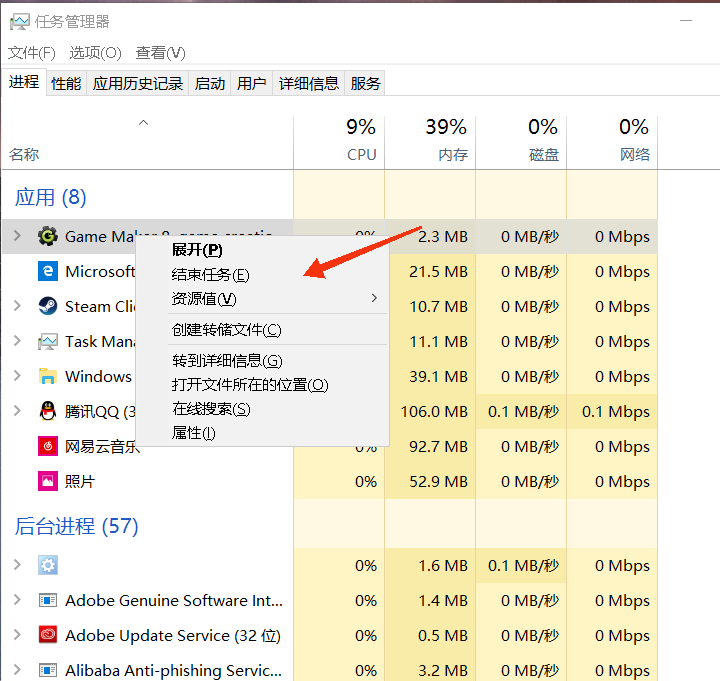Expand Adobe Update Service process
This screenshot has height=681, width=720.
click(x=17, y=635)
